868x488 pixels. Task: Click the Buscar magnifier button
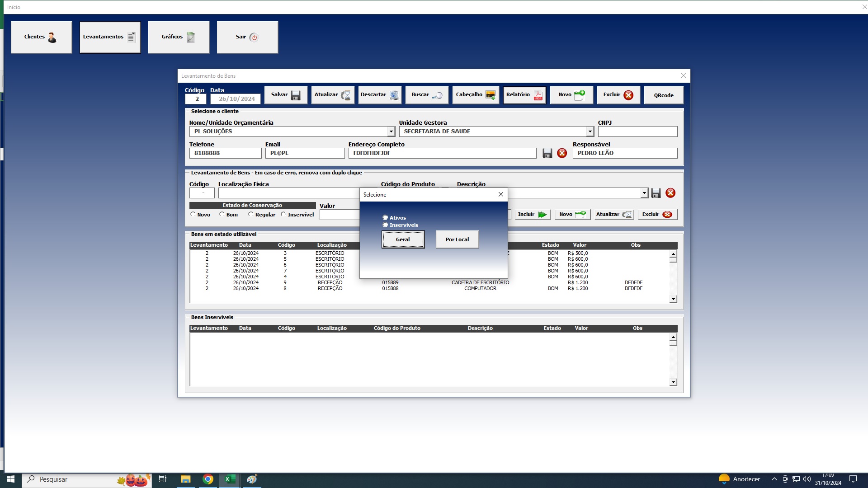427,95
